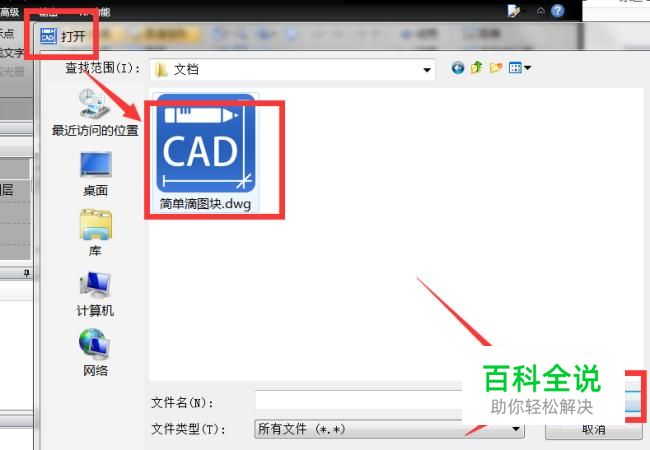Click the 取消 cancel button
Screen dimensions: 650x450
(x=593, y=430)
